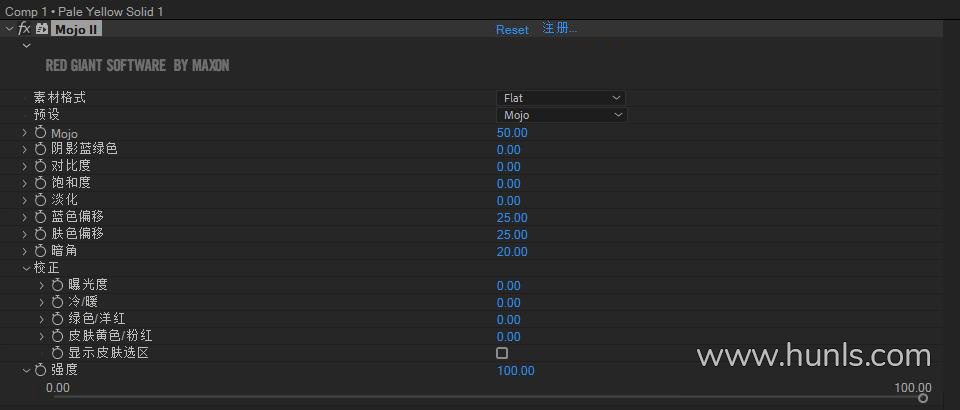The height and width of the screenshot is (410, 960).
Task: Collapse the Red Giant logo section
Action: pyautogui.click(x=26, y=45)
